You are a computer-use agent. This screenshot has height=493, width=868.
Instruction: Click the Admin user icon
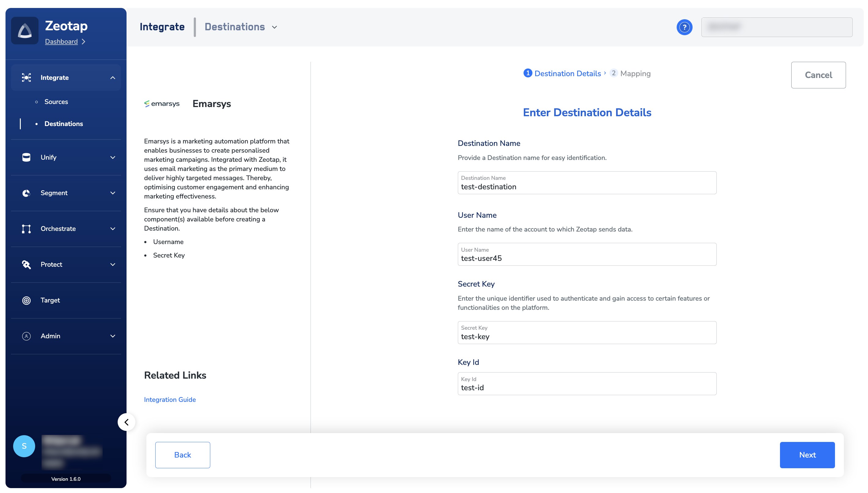(x=26, y=336)
